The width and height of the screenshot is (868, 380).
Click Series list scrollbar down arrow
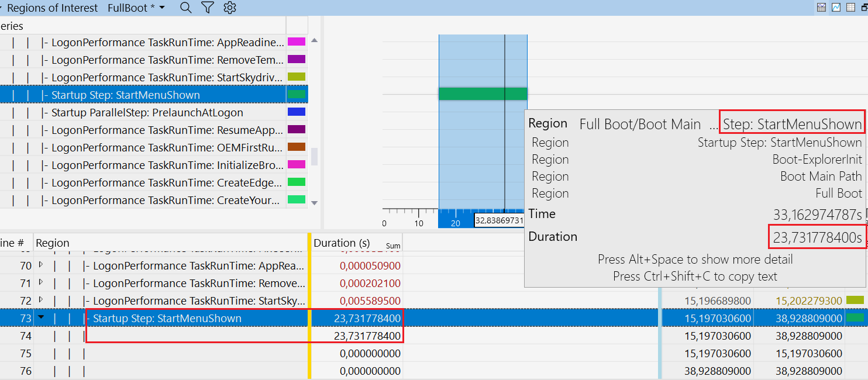click(314, 203)
